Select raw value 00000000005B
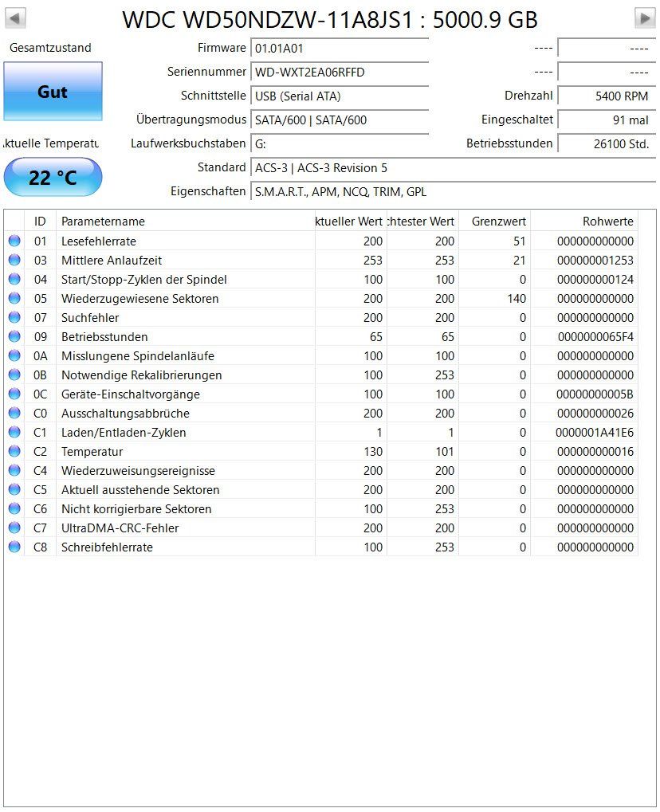Image resolution: width=660 pixels, height=812 pixels. pos(595,394)
